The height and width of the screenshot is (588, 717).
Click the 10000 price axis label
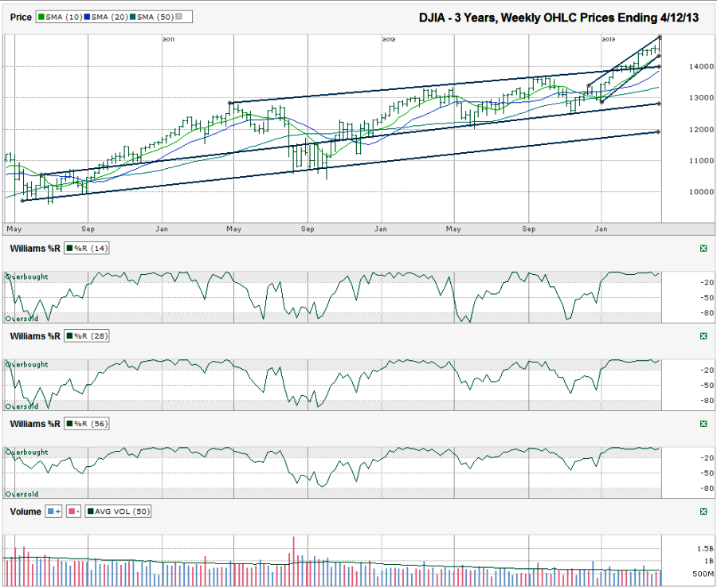(x=701, y=191)
